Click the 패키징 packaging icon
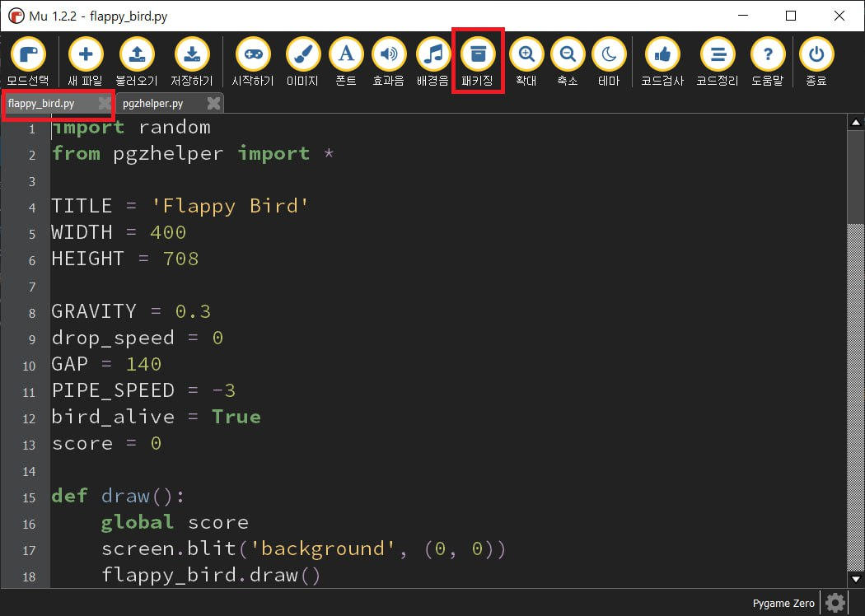 tap(478, 55)
